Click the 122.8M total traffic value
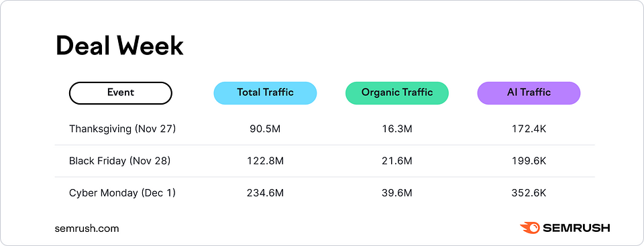This screenshot has width=644, height=246. pyautogui.click(x=265, y=161)
